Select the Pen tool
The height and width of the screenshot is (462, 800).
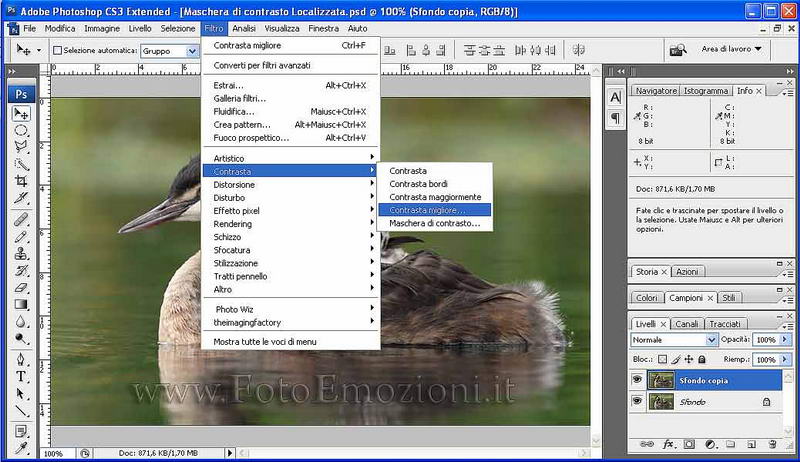point(21,360)
